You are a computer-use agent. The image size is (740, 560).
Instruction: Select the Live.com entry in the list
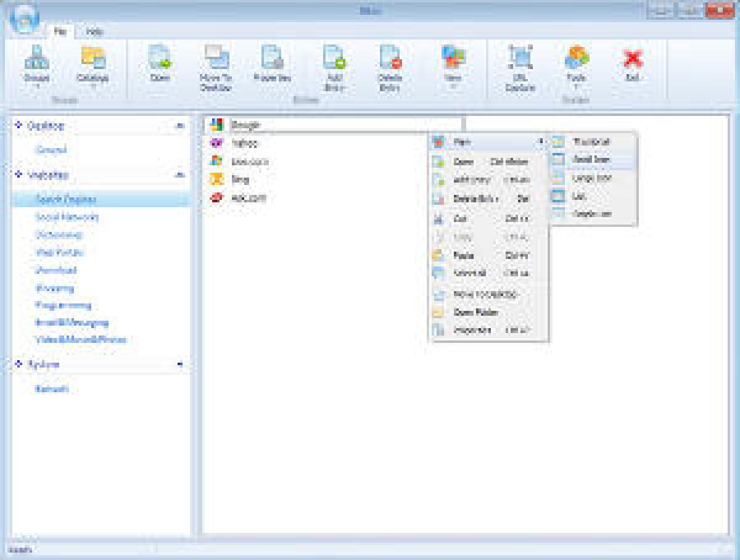239,162
